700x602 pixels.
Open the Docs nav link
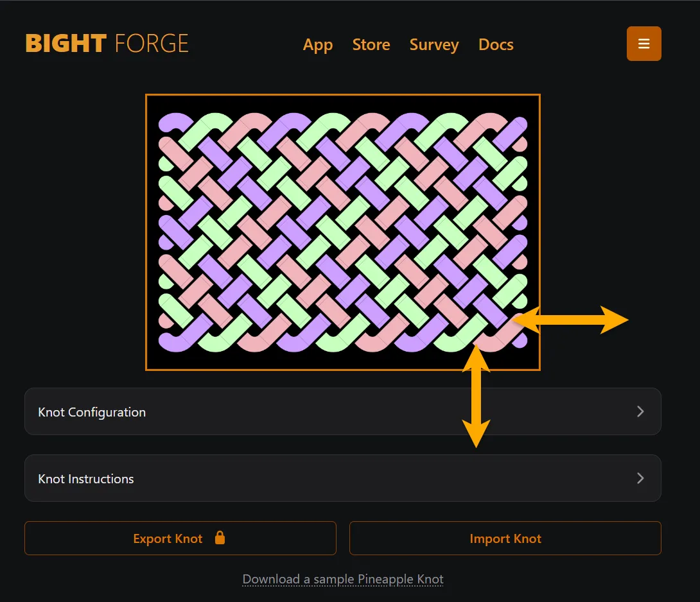496,45
